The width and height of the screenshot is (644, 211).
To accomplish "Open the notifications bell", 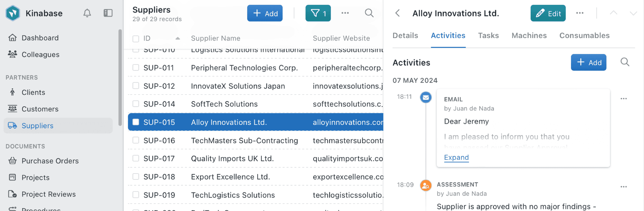I will [x=87, y=13].
